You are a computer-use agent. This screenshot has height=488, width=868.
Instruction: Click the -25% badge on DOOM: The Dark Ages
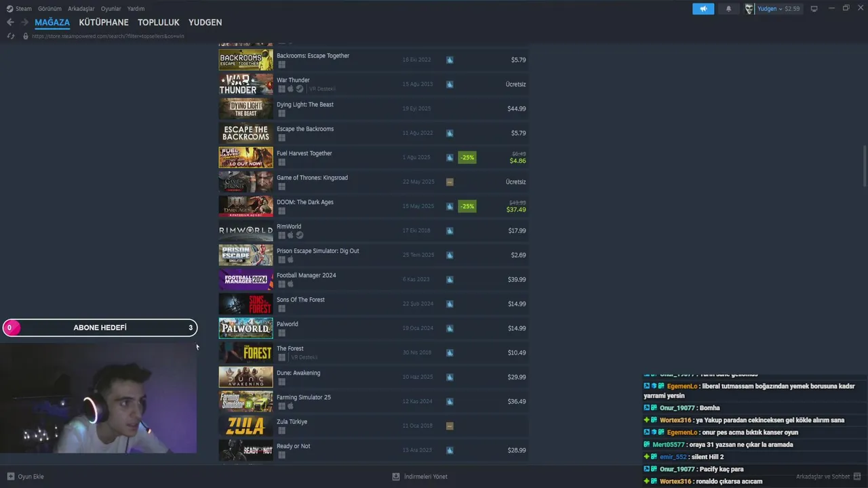467,206
